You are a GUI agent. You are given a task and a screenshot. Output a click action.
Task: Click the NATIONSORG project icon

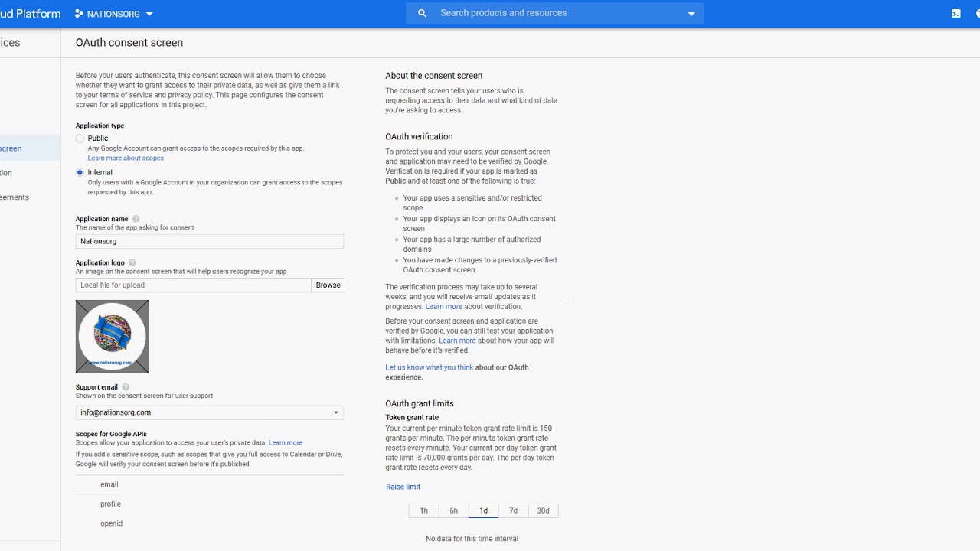pos(79,14)
